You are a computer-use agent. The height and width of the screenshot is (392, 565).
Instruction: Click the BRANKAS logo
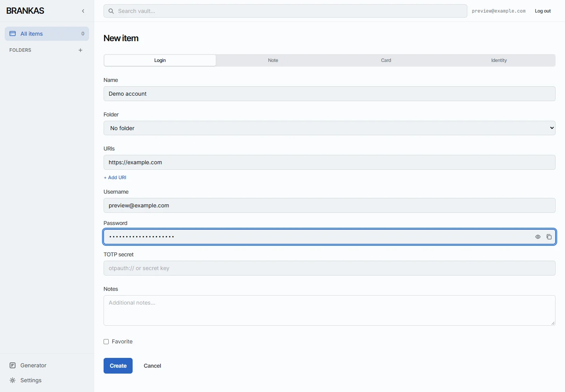pyautogui.click(x=26, y=11)
